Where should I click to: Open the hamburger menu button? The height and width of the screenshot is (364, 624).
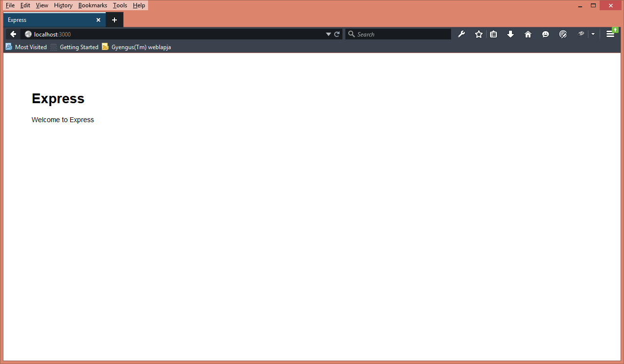click(x=610, y=34)
